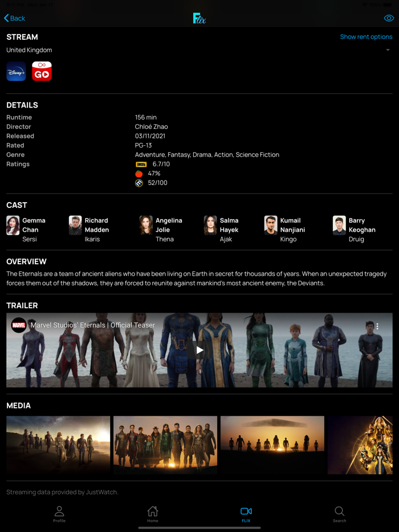Select character name 'Kingo'
This screenshot has height=532, width=399.
coord(288,239)
